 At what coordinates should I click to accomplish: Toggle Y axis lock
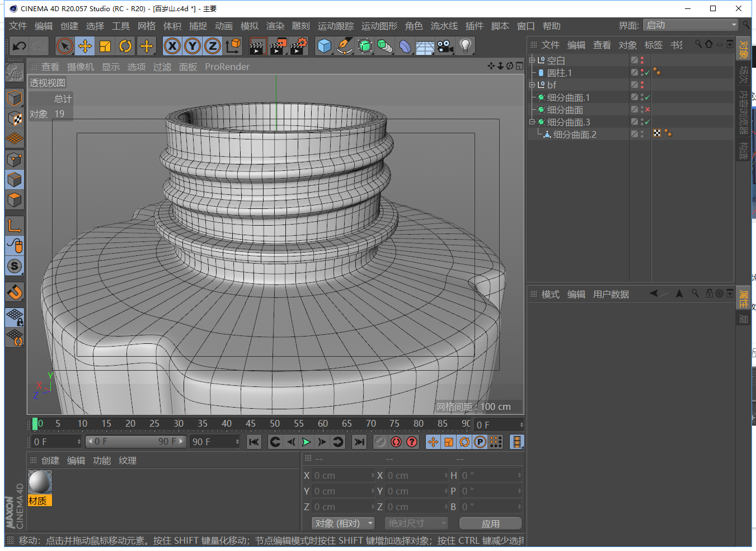click(192, 46)
